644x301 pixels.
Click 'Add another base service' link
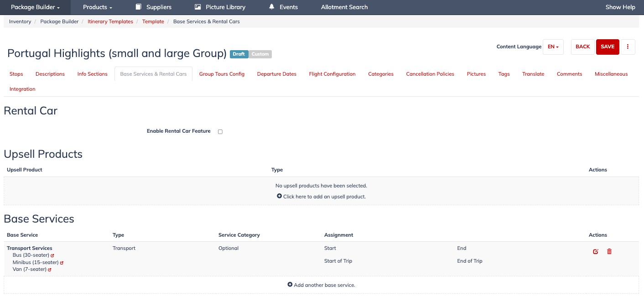324,285
